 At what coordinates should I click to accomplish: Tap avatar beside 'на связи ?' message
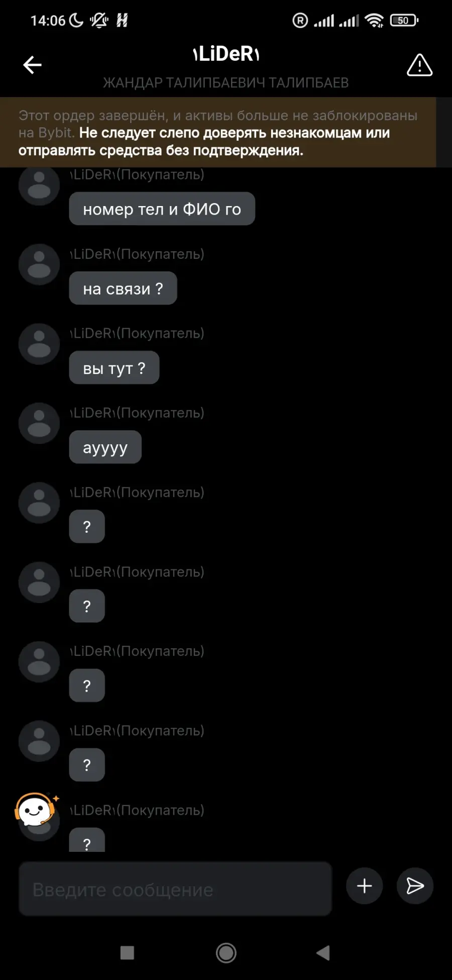39,264
